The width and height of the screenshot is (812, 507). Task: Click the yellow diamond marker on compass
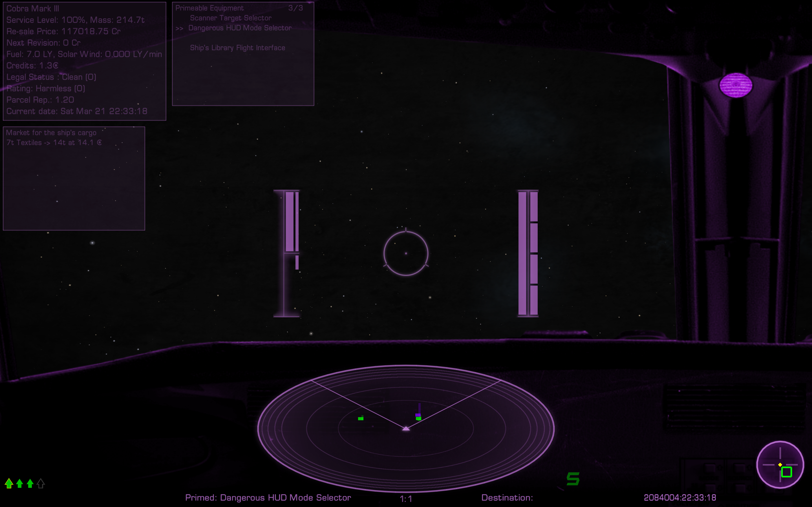[780, 464]
